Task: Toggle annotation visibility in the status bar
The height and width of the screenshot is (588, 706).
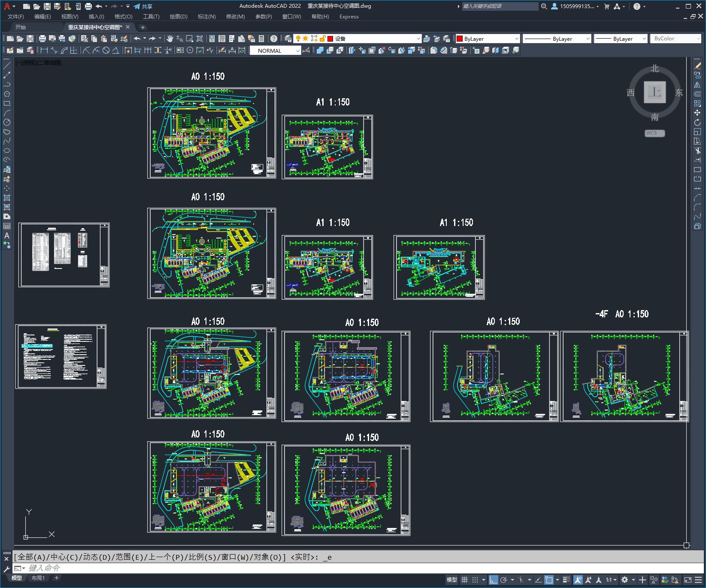Action: [578, 580]
